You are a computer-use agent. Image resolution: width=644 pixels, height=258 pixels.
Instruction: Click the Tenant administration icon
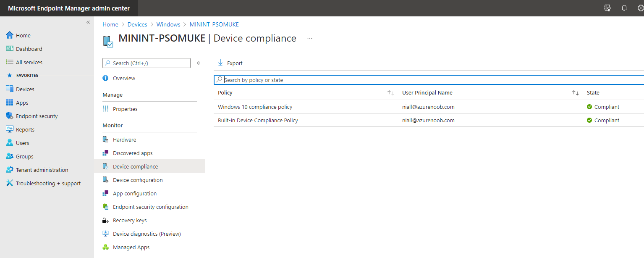tap(10, 170)
